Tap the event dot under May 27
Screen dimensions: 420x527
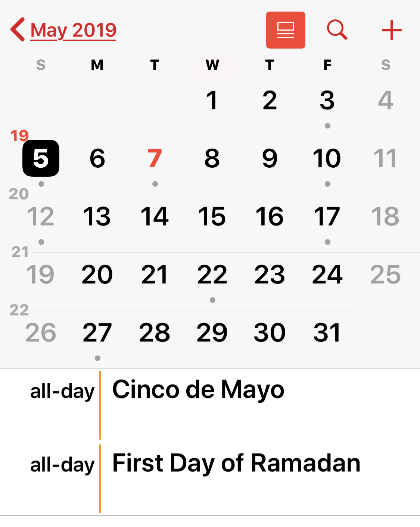click(x=97, y=357)
